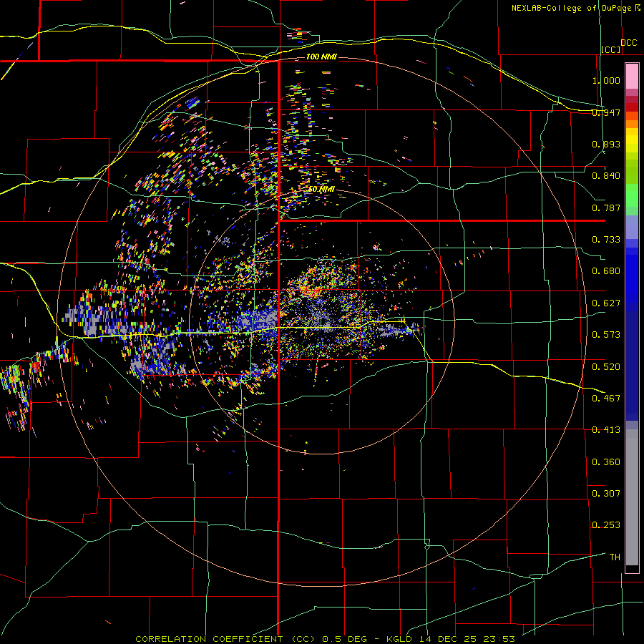Click the 50 NMI range ring label
The width and height of the screenshot is (644, 644).
pos(321,190)
